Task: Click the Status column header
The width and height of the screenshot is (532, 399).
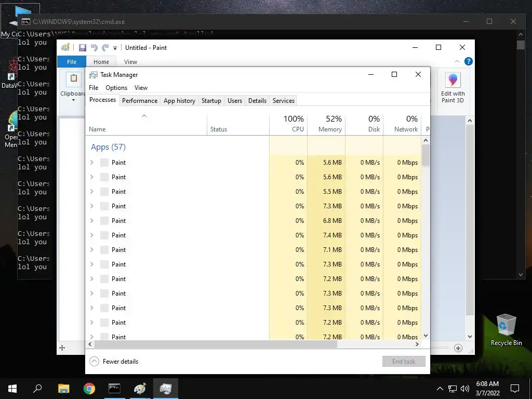Action: pos(238,124)
